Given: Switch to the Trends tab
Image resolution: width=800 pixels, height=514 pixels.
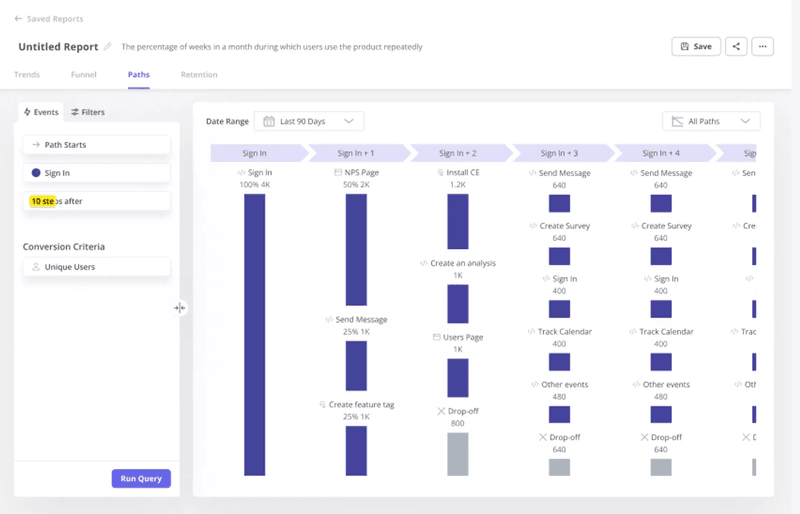Looking at the screenshot, I should [x=27, y=75].
